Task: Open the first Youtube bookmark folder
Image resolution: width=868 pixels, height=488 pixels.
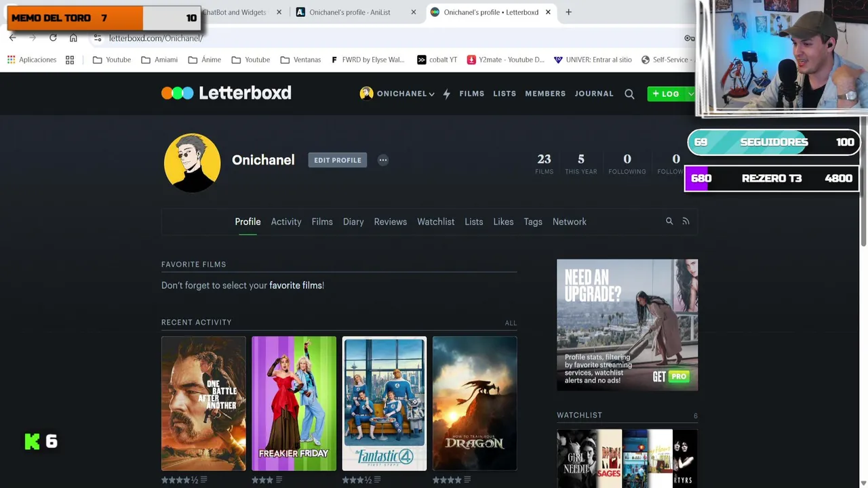Action: coord(112,60)
